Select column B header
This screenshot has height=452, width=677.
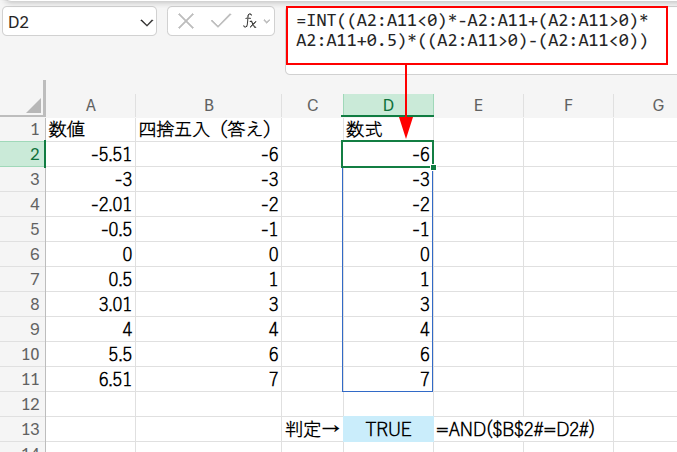click(208, 105)
